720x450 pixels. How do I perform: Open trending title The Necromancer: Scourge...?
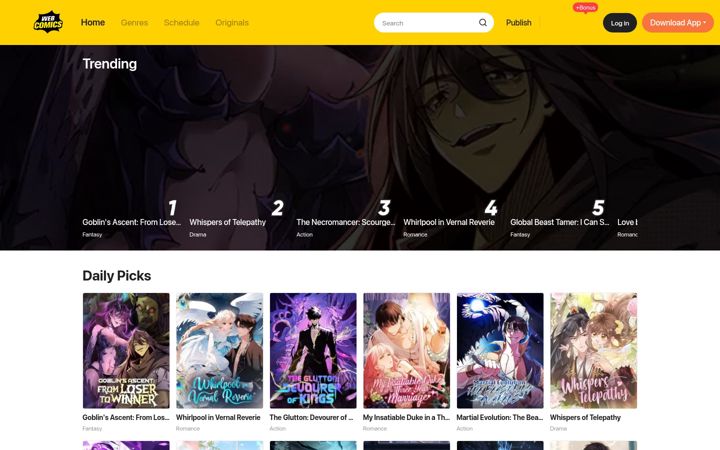(x=345, y=222)
